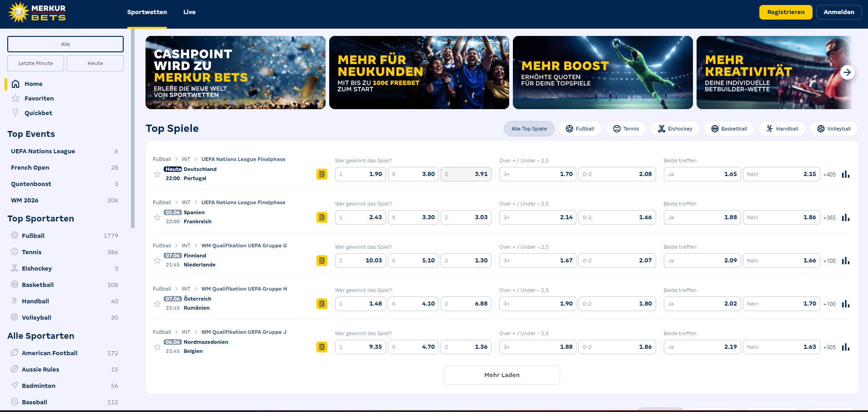Image resolution: width=868 pixels, height=412 pixels.
Task: Click the Basketball icon in Top Sportarten
Action: coord(15,285)
